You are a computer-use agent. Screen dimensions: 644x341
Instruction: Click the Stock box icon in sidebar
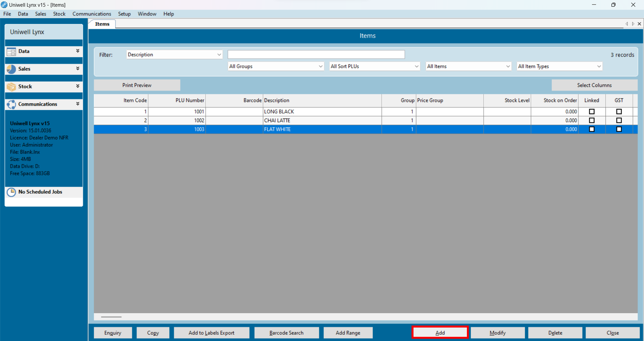click(x=11, y=86)
